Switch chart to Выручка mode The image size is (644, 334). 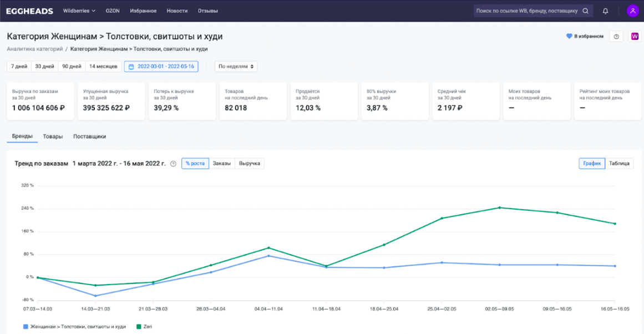point(250,164)
